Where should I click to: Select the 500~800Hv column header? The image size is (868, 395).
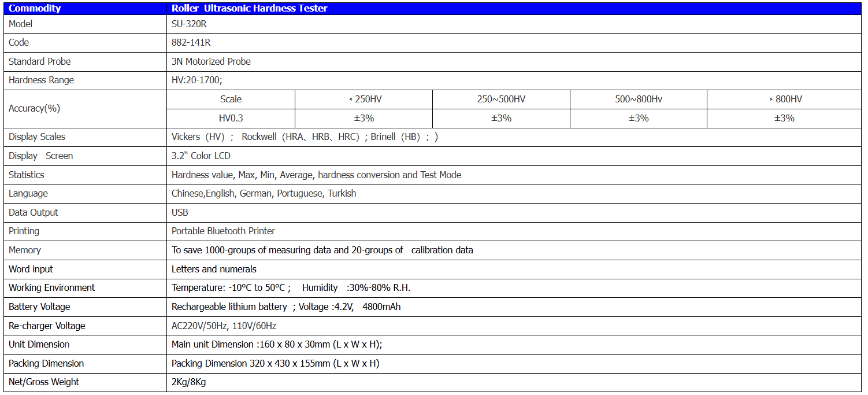[638, 99]
